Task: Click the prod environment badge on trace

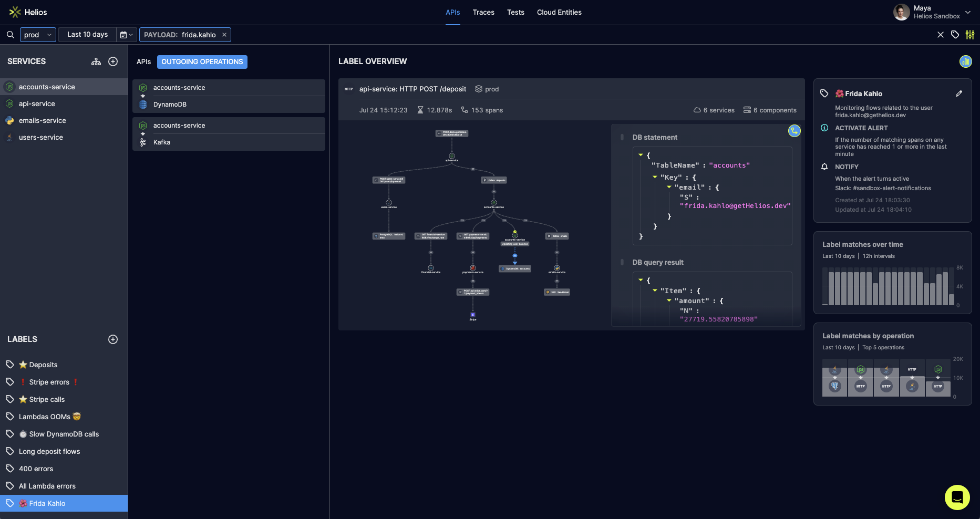Action: coord(487,89)
